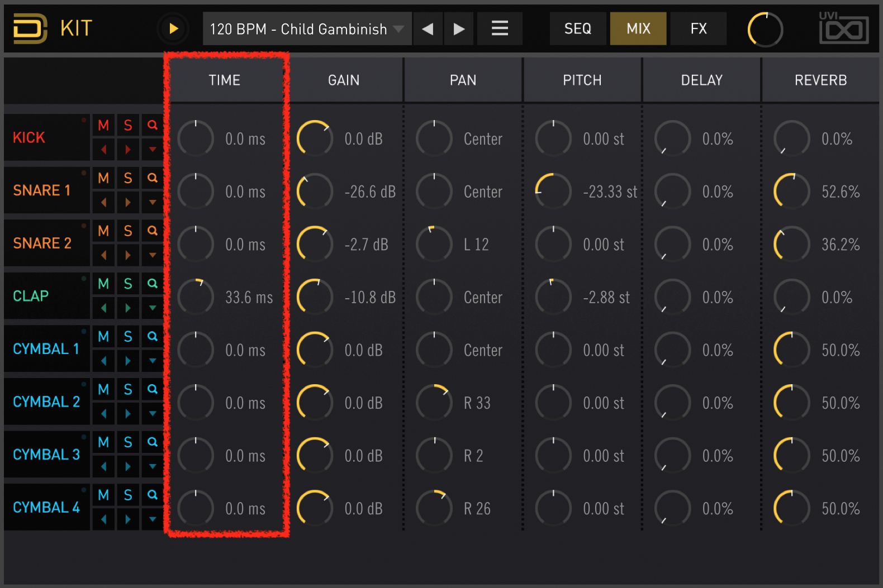The width and height of the screenshot is (883, 588).
Task: Open the CYMBAL 2 dropdown arrow
Action: (x=152, y=413)
